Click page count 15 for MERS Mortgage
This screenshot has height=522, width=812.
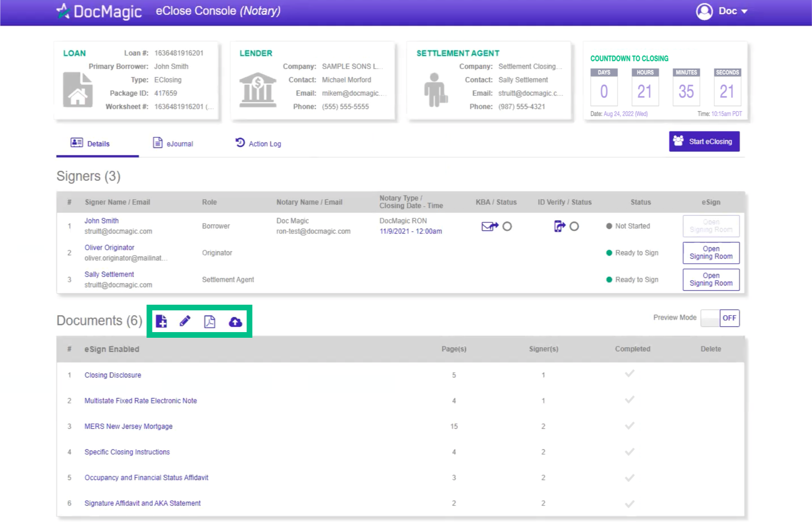coord(454,426)
